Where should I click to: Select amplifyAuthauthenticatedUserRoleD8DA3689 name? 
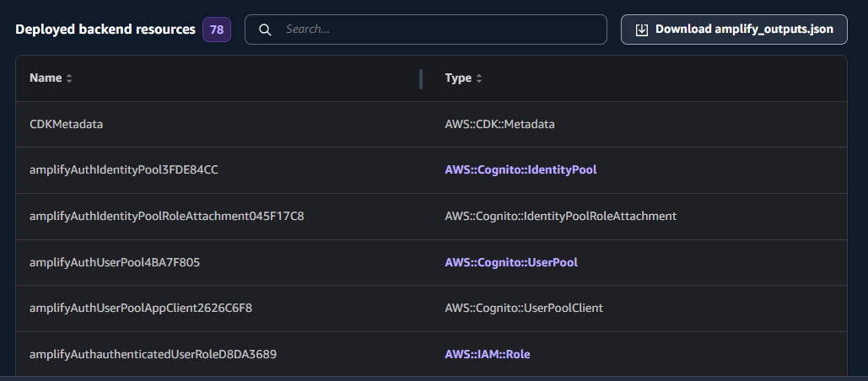(x=153, y=354)
